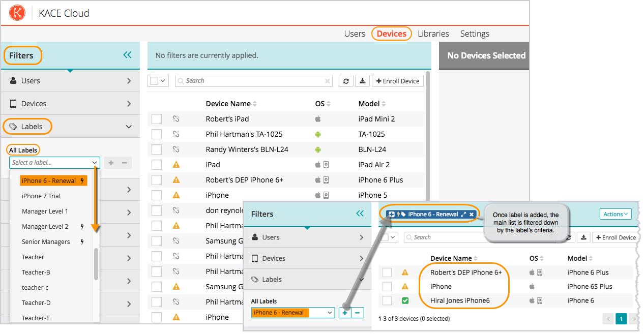The height and width of the screenshot is (334, 644).
Task: Click the minus button to remove label
Action: tap(358, 313)
